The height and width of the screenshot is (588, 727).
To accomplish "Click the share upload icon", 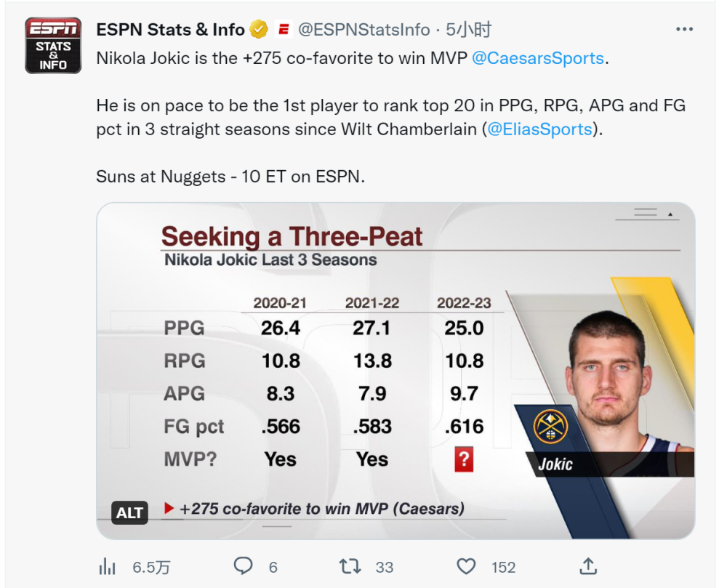I will (588, 565).
